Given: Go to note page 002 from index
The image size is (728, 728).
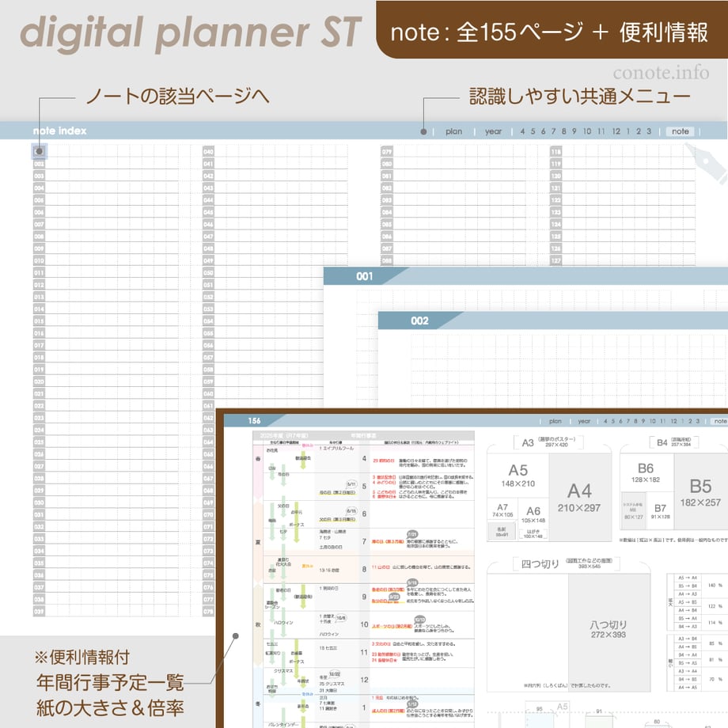Looking at the screenshot, I should coord(39,164).
